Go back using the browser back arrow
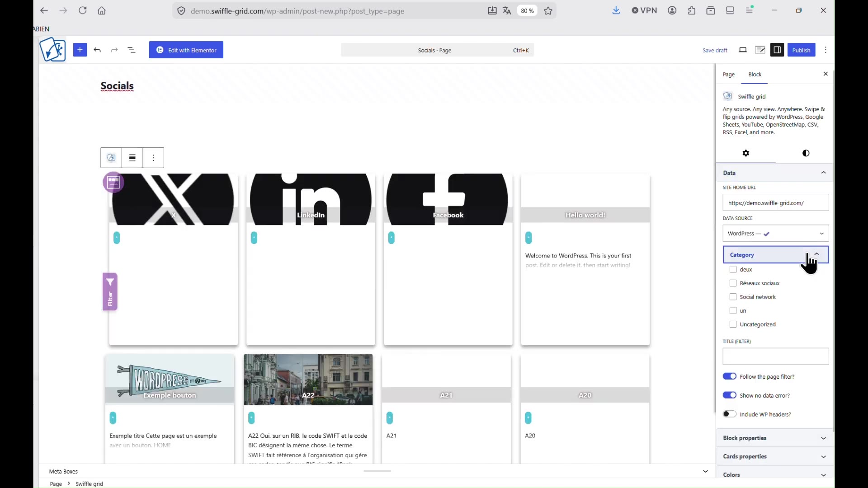This screenshot has height=488, width=868. point(44,10)
